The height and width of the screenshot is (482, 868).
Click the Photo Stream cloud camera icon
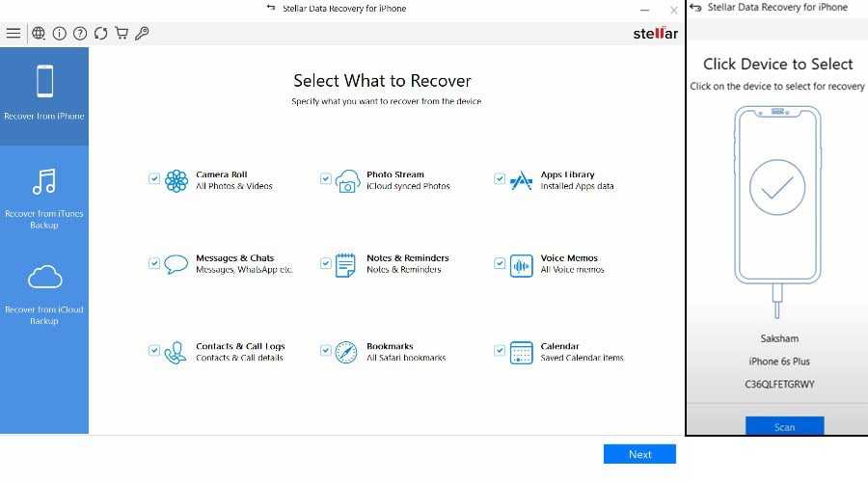(x=347, y=181)
